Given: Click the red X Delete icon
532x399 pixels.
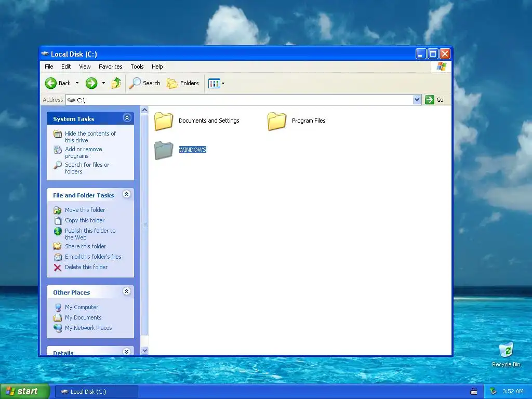Looking at the screenshot, I should 58,268.
